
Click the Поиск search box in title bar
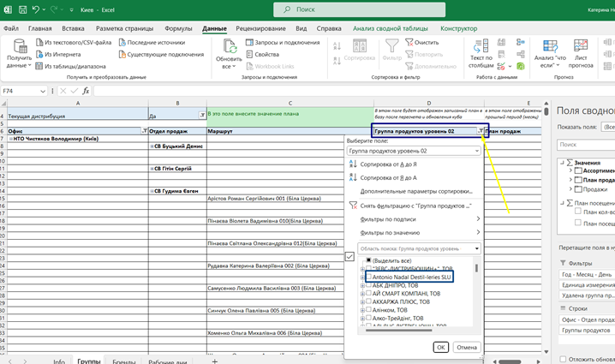pyautogui.click(x=359, y=9)
